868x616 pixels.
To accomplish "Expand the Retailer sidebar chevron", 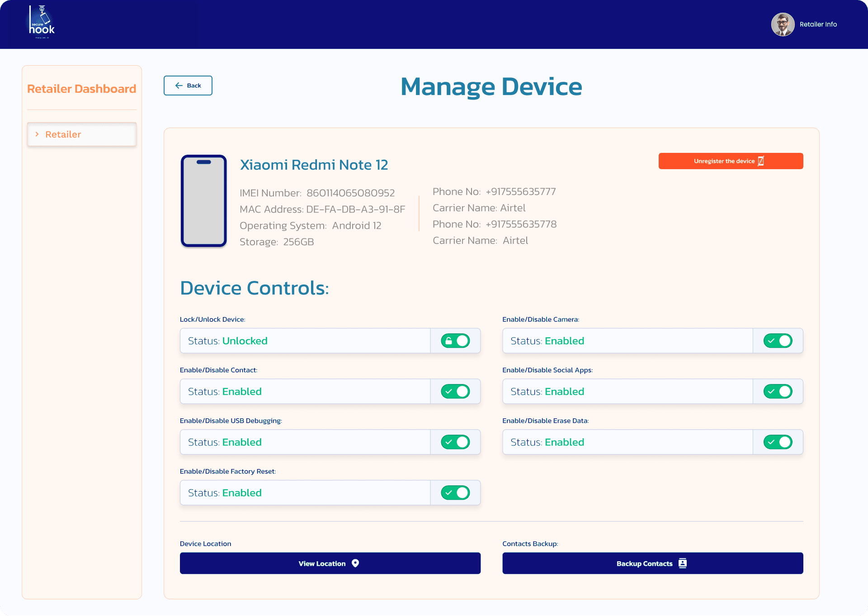I will [37, 134].
